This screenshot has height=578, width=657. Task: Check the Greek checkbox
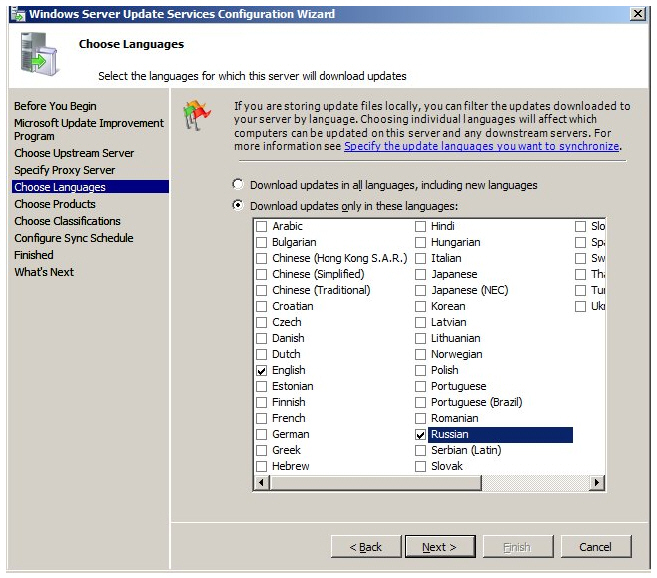pos(261,450)
